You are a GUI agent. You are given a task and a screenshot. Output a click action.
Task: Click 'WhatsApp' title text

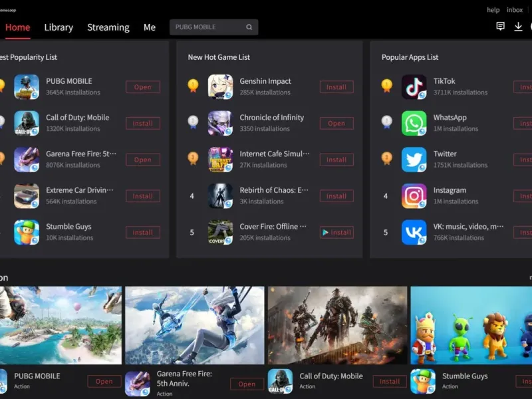(450, 118)
